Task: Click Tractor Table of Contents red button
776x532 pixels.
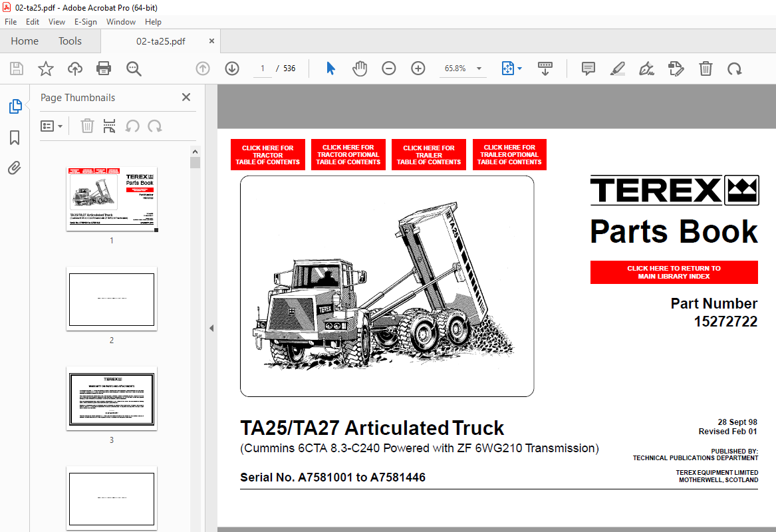Action: coord(268,155)
